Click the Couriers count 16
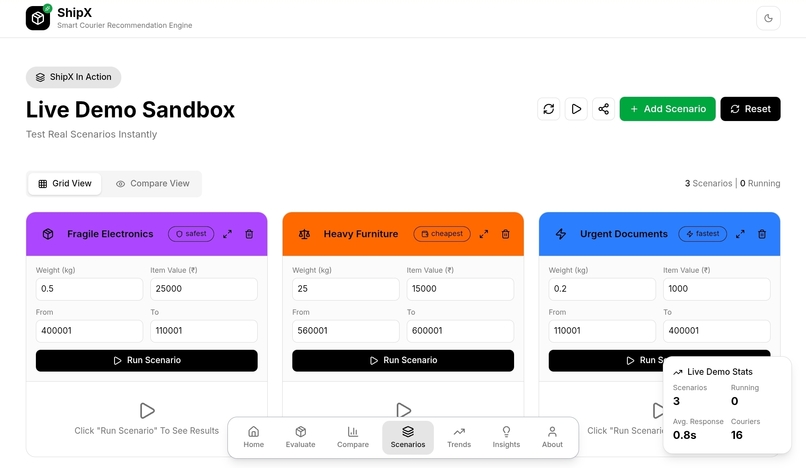This screenshot has height=468, width=806. coord(737,435)
